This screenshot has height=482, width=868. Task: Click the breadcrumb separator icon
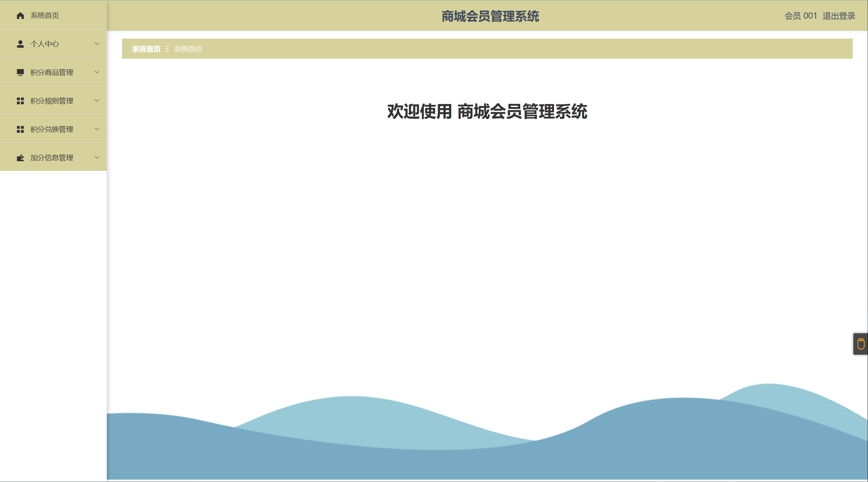[167, 49]
